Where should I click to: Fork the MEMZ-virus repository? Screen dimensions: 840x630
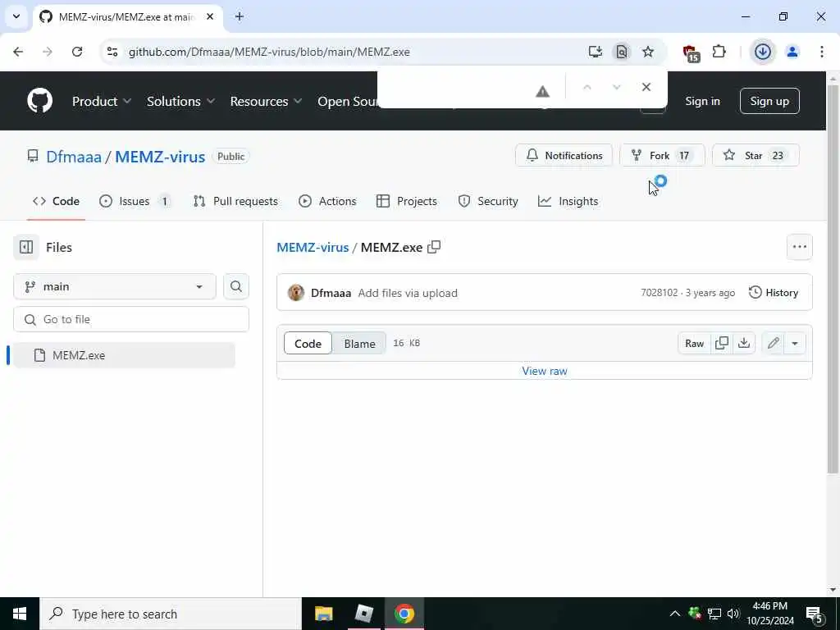tap(662, 155)
